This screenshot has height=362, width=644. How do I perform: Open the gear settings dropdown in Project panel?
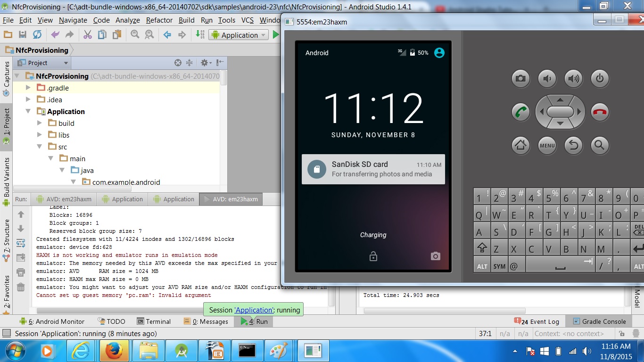pyautogui.click(x=206, y=63)
